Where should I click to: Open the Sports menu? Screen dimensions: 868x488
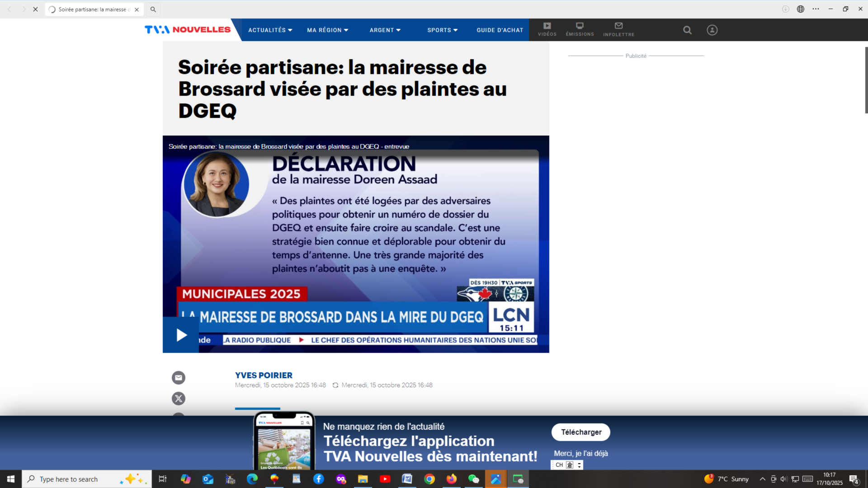pyautogui.click(x=442, y=30)
